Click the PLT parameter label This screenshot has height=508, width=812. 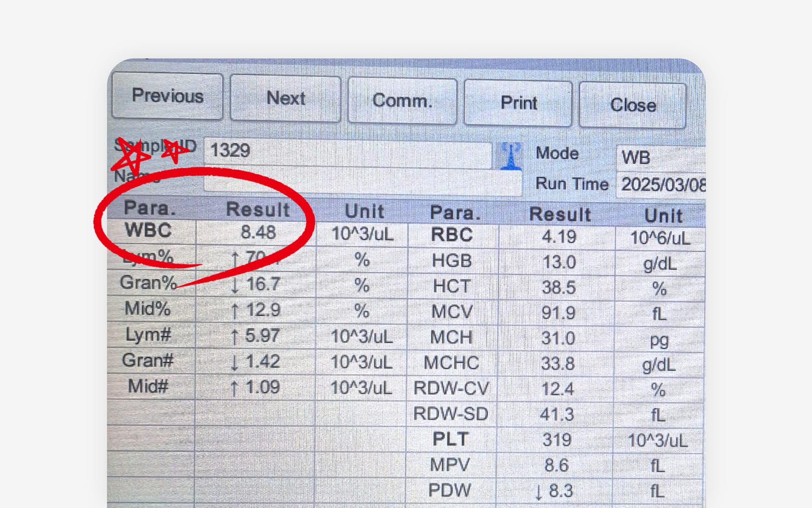click(451, 439)
